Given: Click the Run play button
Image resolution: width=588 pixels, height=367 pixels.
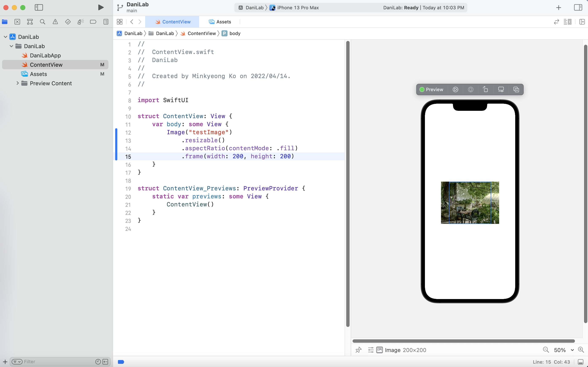Looking at the screenshot, I should [x=101, y=7].
